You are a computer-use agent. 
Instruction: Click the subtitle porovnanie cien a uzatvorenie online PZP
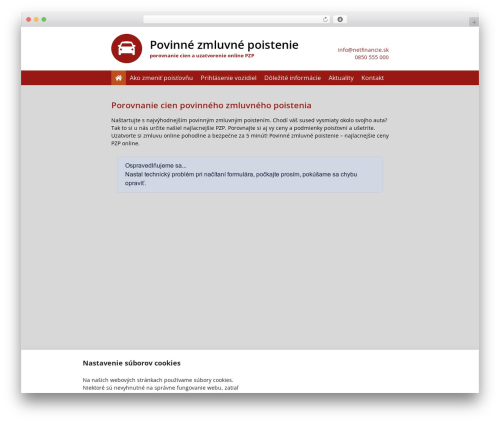tap(202, 56)
